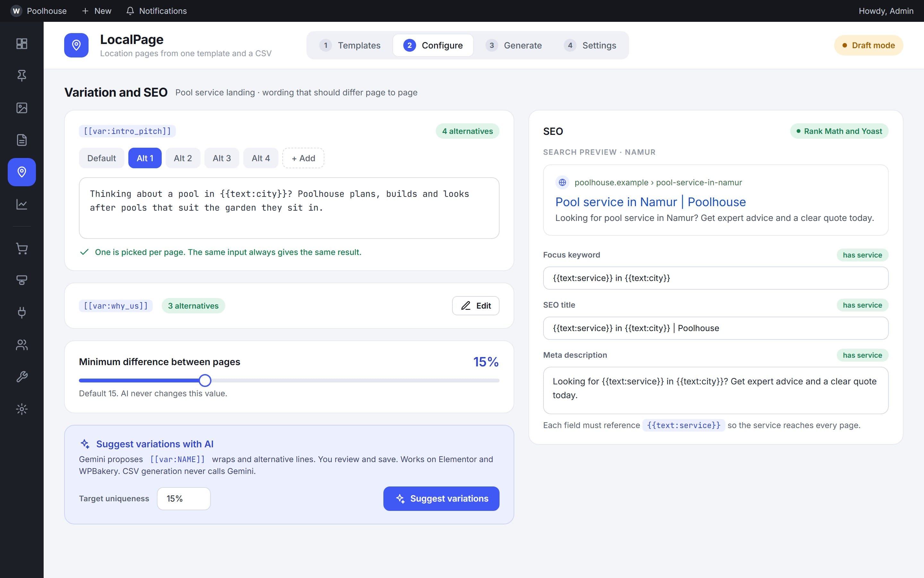This screenshot has height=578, width=924.
Task: Open the shopping cart sidebar icon
Action: (x=22, y=249)
